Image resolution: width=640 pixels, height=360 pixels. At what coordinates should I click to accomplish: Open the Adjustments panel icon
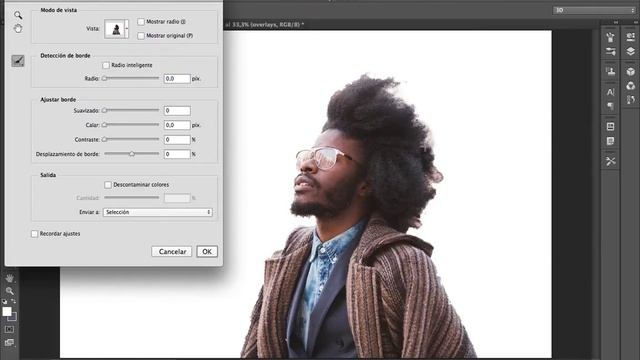click(631, 37)
